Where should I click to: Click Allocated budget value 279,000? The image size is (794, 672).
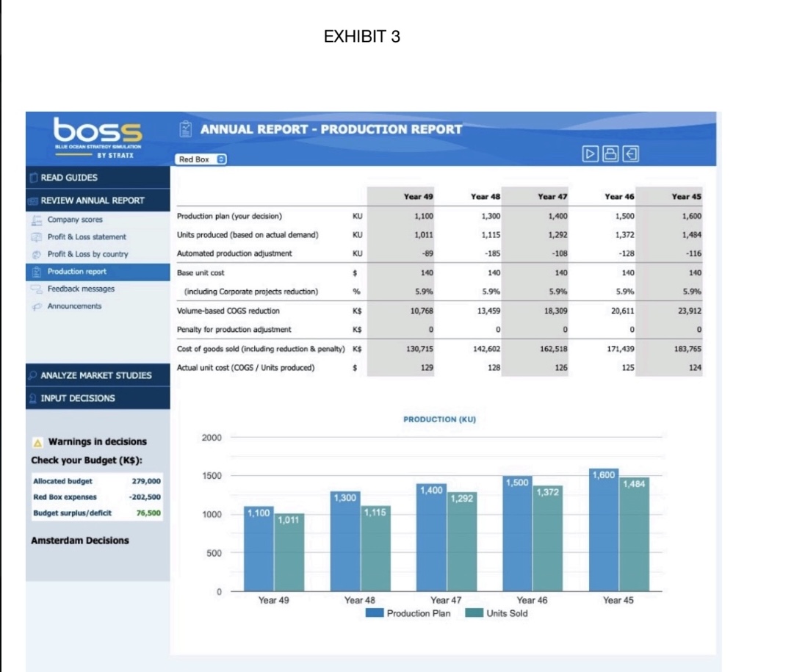(x=146, y=481)
